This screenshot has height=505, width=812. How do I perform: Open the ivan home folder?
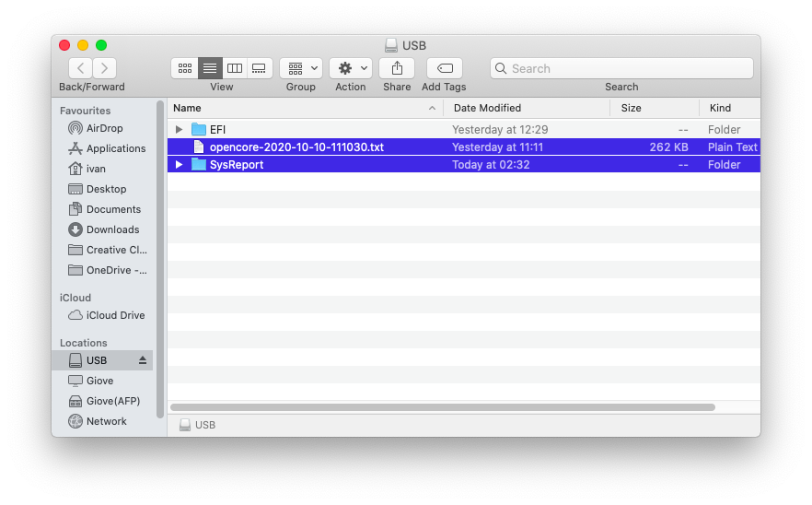(87, 169)
